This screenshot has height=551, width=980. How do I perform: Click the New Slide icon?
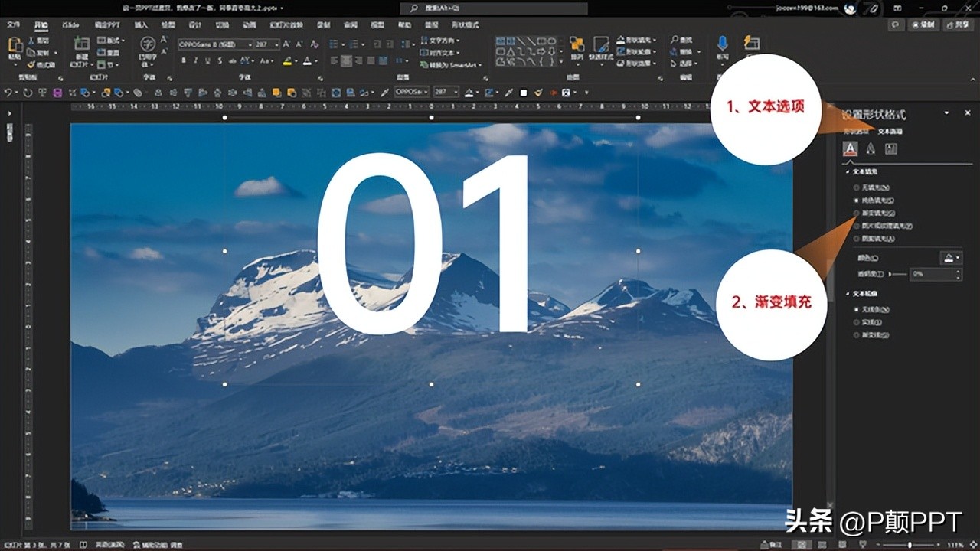[x=81, y=44]
